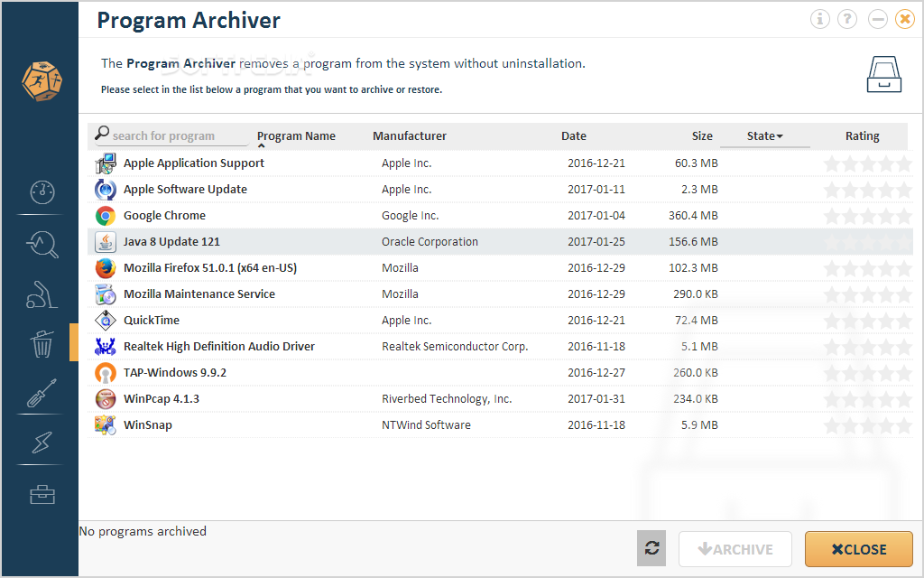Select WinSnap program name
The height and width of the screenshot is (578, 924).
pyautogui.click(x=148, y=424)
